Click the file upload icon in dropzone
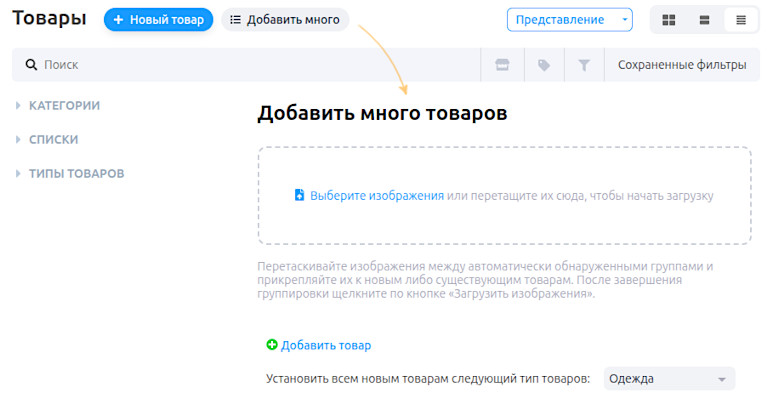 point(299,196)
